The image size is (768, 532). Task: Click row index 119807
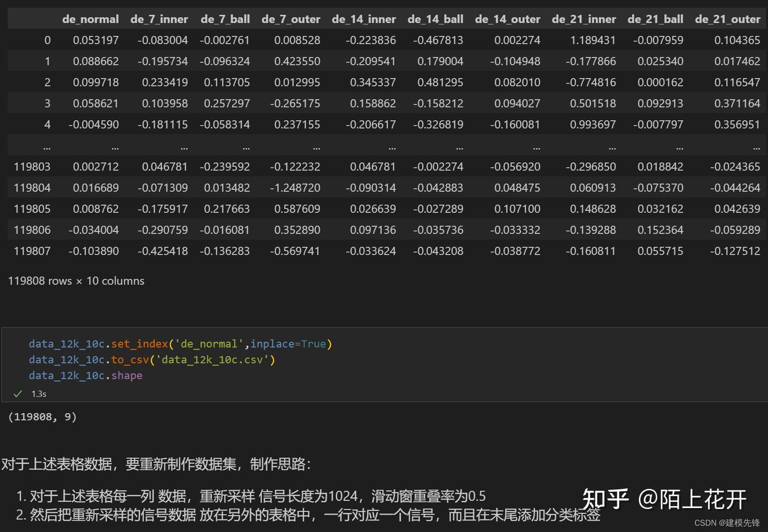(32, 251)
